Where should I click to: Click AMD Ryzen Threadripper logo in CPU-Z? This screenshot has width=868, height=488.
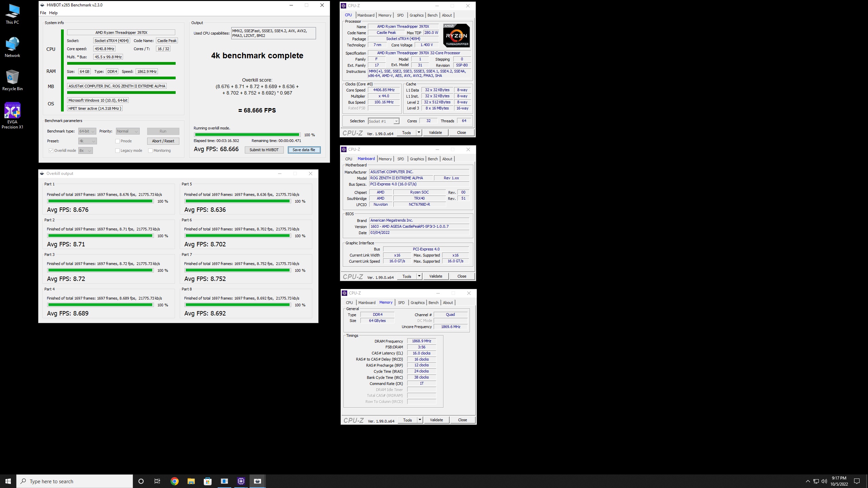pyautogui.click(x=456, y=35)
